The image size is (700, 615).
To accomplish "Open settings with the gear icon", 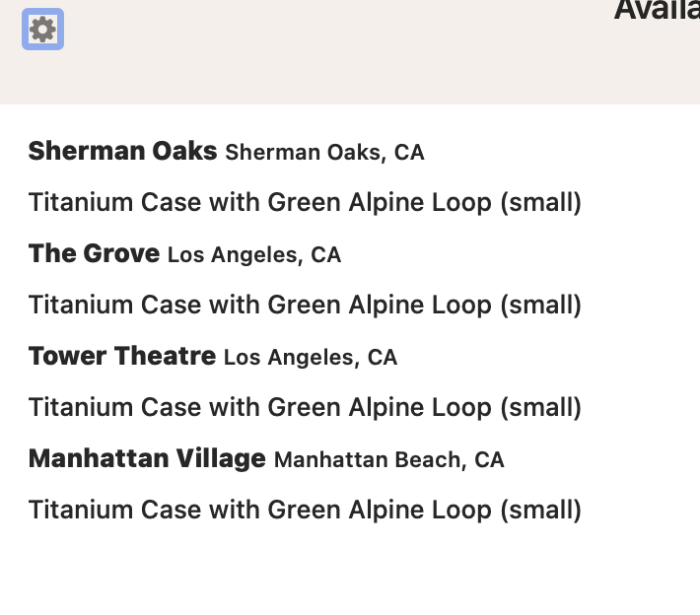I will click(42, 30).
